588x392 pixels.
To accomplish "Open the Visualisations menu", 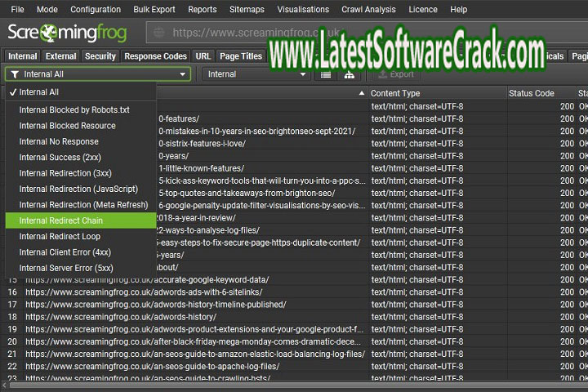I will click(x=303, y=9).
